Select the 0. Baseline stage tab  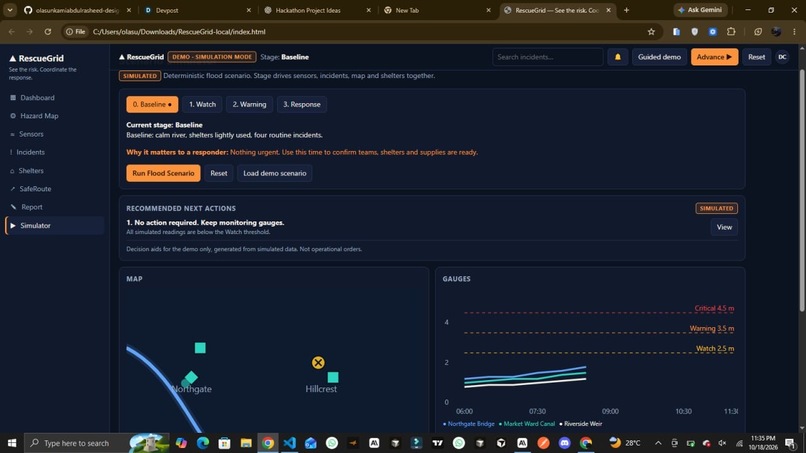click(152, 104)
